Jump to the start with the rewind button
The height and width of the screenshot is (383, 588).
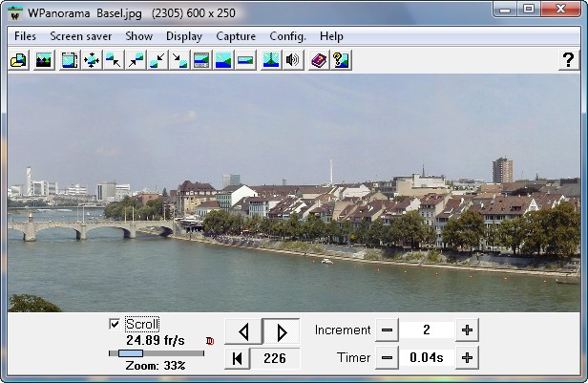[237, 358]
